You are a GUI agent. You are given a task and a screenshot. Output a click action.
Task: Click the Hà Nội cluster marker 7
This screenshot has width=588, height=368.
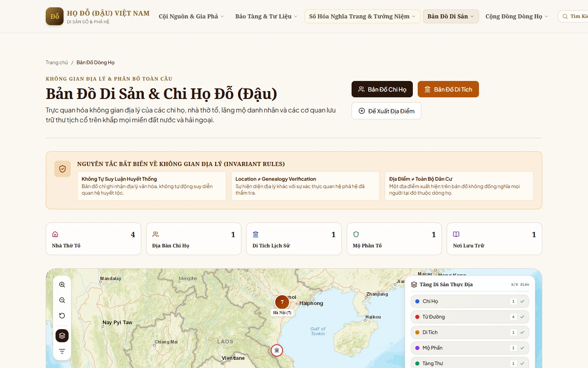282,302
